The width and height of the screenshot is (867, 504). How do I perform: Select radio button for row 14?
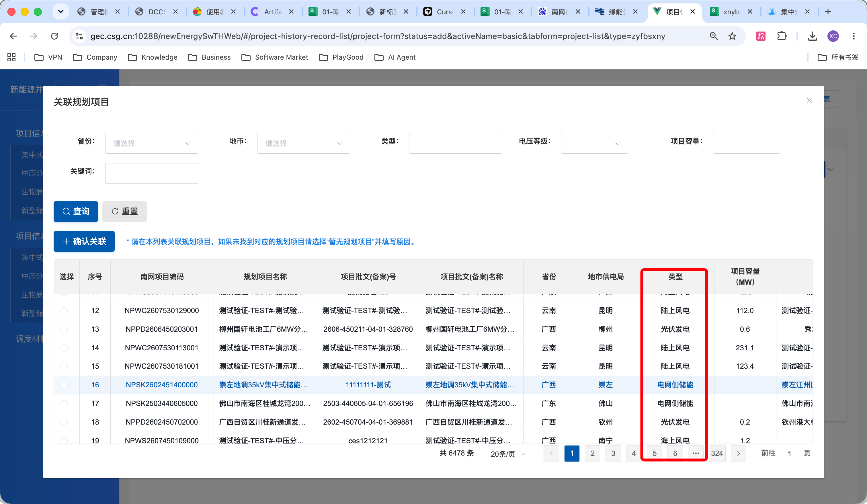[64, 348]
